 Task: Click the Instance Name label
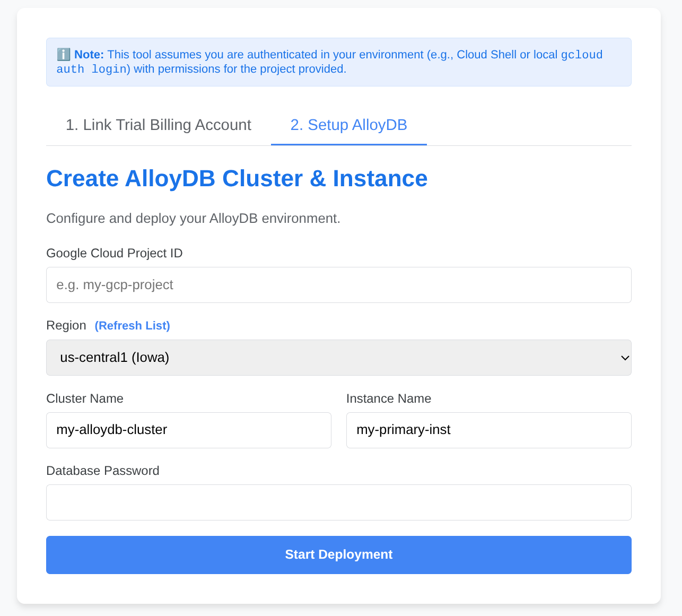point(389,398)
